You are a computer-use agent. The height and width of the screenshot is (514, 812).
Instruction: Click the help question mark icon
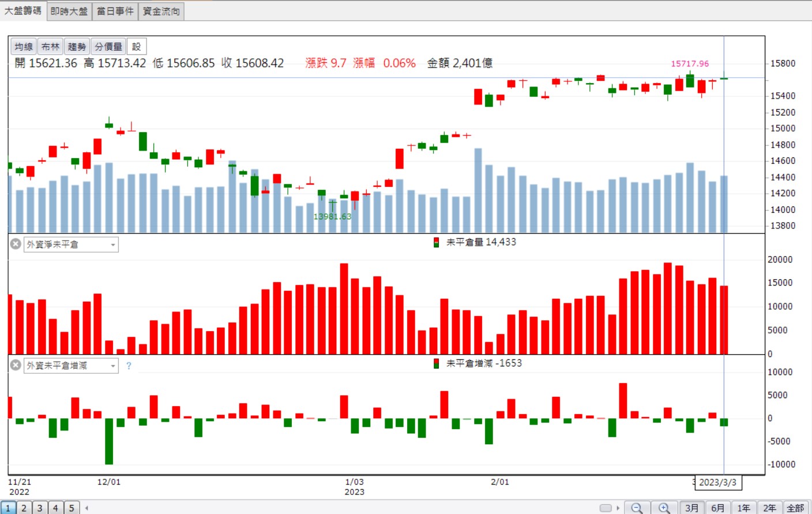click(129, 366)
